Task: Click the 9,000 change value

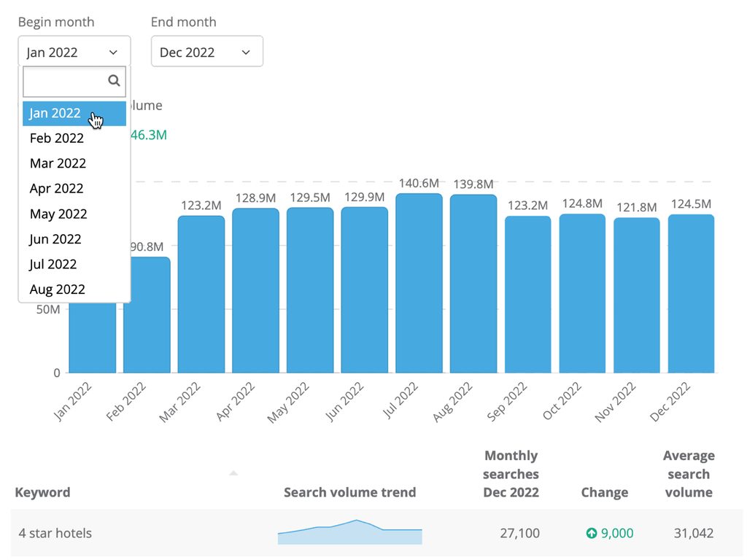Action: pyautogui.click(x=617, y=533)
